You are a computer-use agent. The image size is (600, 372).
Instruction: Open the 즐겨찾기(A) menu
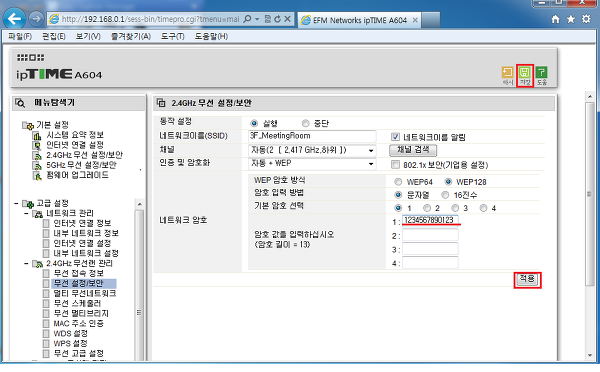(130, 36)
